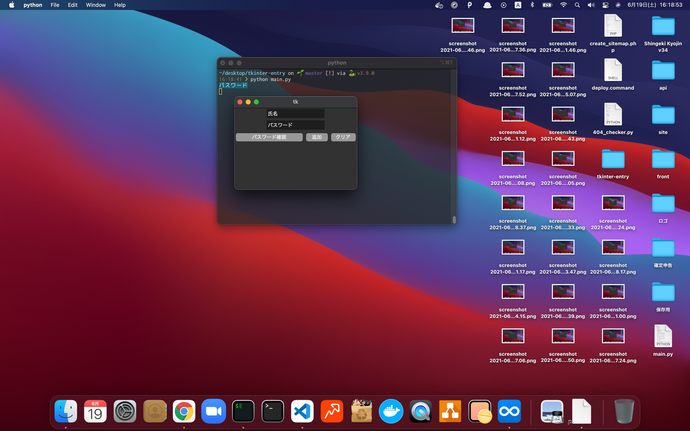Screen dimensions: 690x431
Task: Open the blue infinity app in the Dock
Action: coord(509,411)
